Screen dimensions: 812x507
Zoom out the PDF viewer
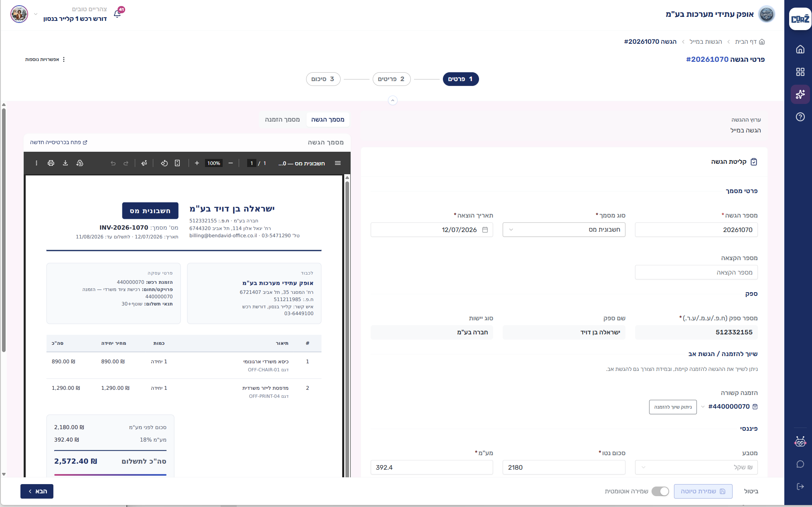231,163
